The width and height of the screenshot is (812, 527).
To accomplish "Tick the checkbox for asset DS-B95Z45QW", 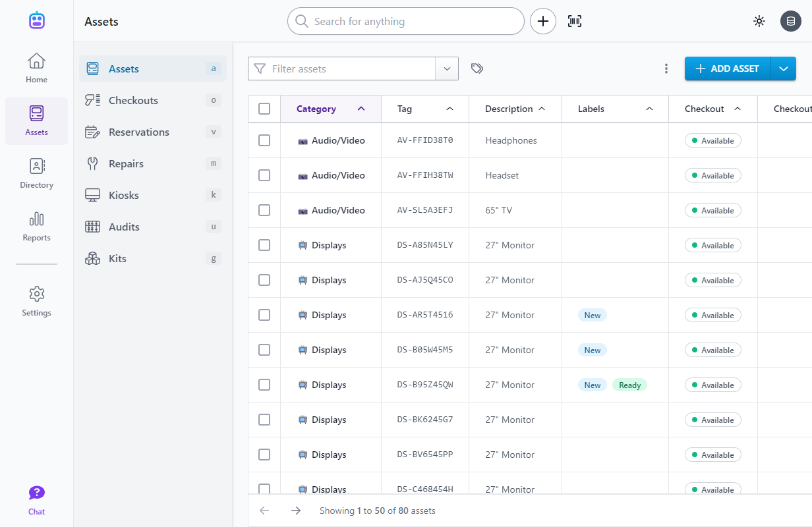I will 264,385.
